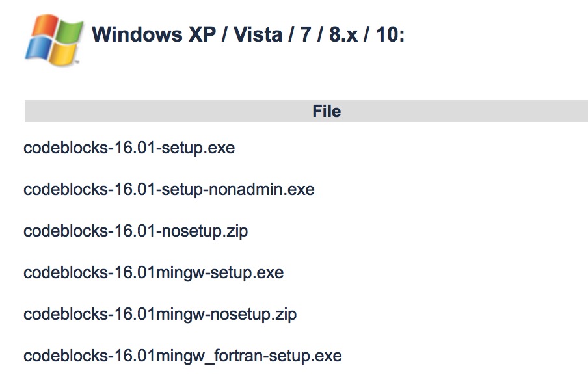The width and height of the screenshot is (588, 377).
Task: Select codeblocks-16.01-setup-nonadmin.exe entry
Action: pos(168,190)
